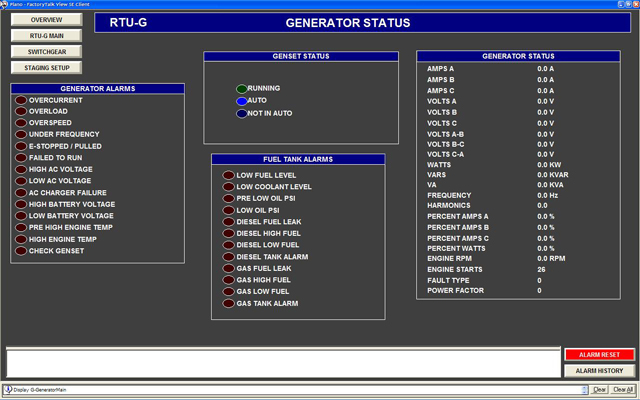Click the Not In Auto status light
640x400 pixels.
coord(241,113)
